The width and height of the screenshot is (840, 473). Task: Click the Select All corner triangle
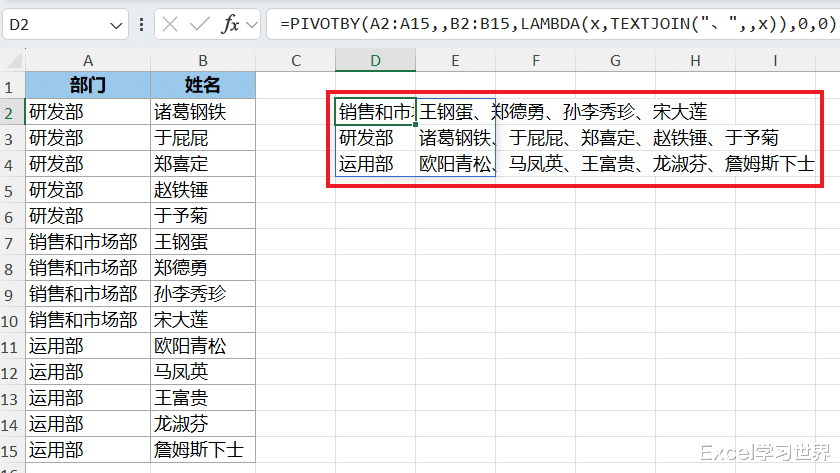coord(14,61)
